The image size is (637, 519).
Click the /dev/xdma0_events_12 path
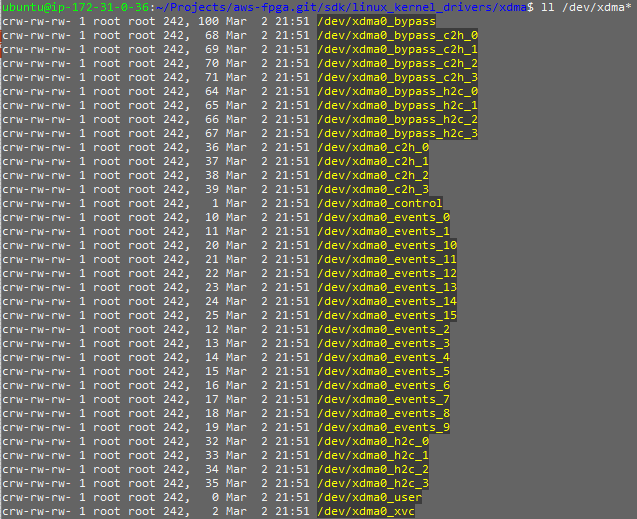click(x=387, y=274)
